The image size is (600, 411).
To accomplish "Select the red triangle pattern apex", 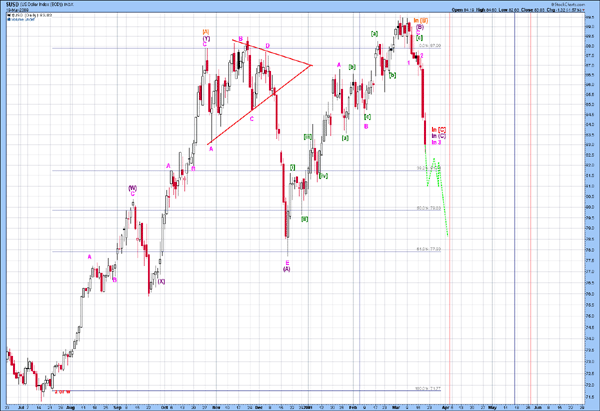I will [x=312, y=65].
